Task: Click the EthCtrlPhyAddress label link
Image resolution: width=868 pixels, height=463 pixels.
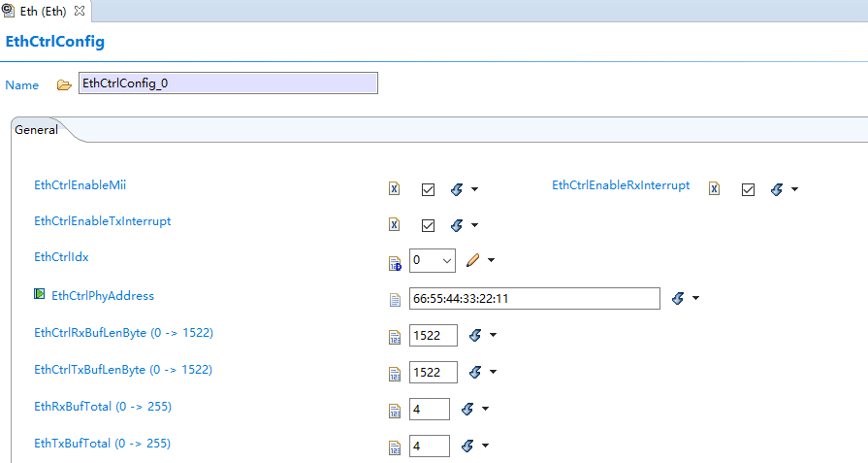Action: click(102, 296)
